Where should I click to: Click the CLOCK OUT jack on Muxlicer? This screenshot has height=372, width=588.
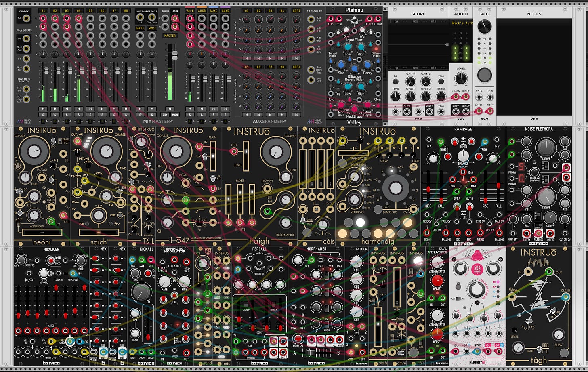tap(74, 273)
